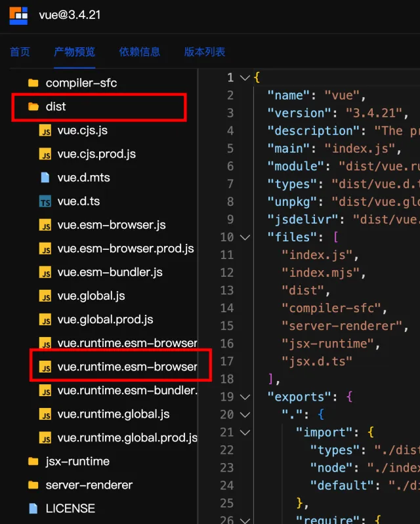420x524 pixels.
Task: Click the jsx-runtime folder icon
Action: 33,462
